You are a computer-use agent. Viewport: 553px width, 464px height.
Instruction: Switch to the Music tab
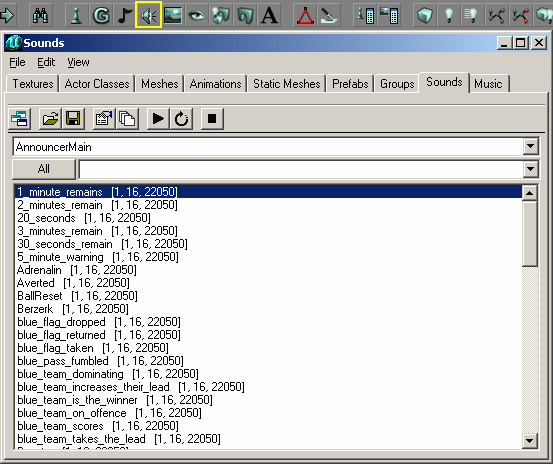click(488, 84)
